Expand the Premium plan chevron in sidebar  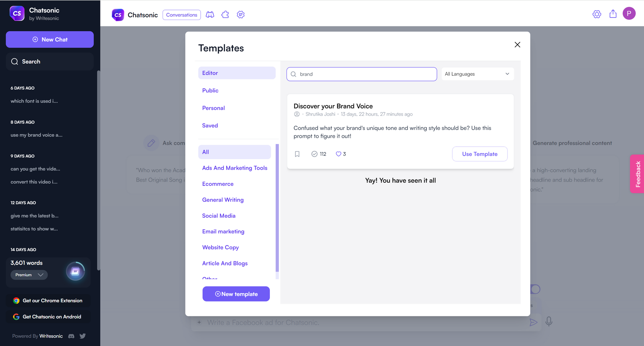pos(41,275)
